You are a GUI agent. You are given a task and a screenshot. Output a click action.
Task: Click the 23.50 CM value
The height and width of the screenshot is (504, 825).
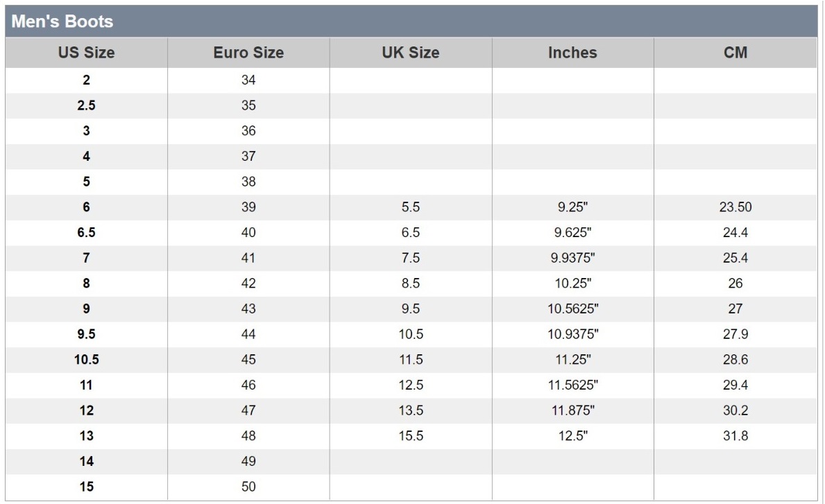[x=735, y=207]
